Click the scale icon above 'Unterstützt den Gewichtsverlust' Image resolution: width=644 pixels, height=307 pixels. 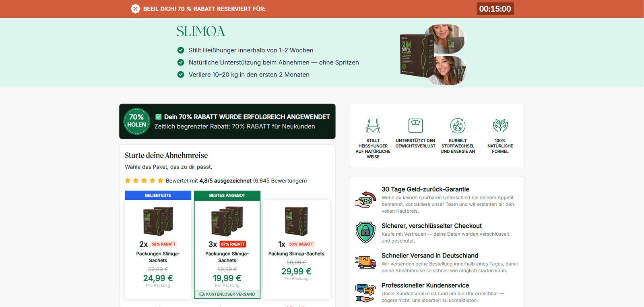pos(415,126)
